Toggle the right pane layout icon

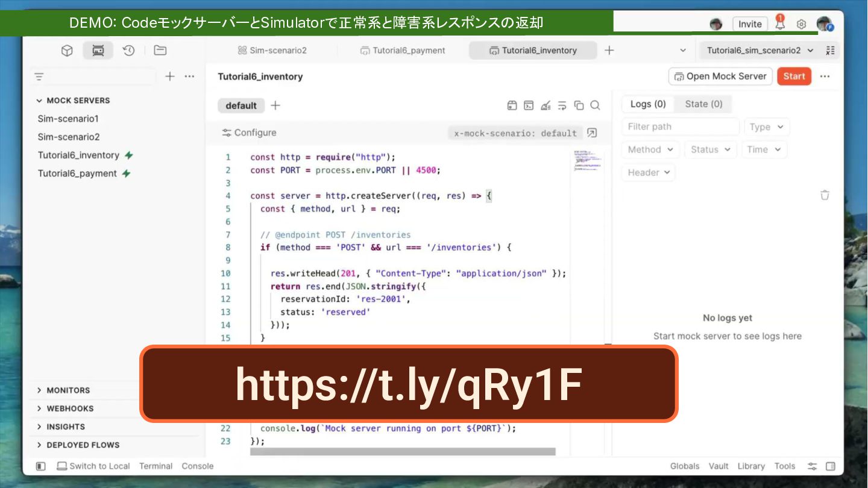(831, 466)
